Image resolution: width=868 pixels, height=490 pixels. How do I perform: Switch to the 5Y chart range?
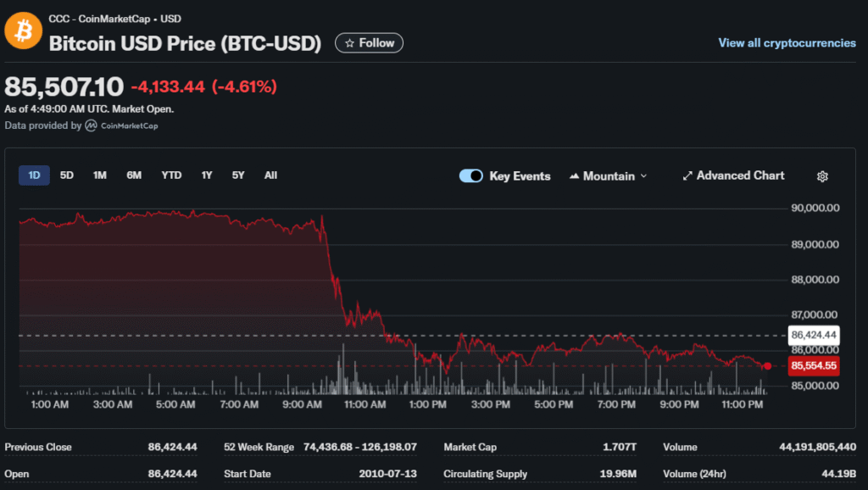point(238,175)
